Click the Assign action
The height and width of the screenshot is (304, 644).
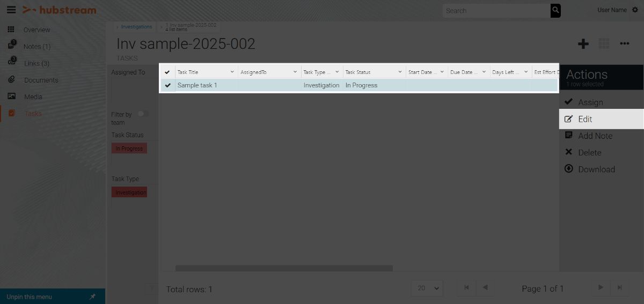(601, 102)
